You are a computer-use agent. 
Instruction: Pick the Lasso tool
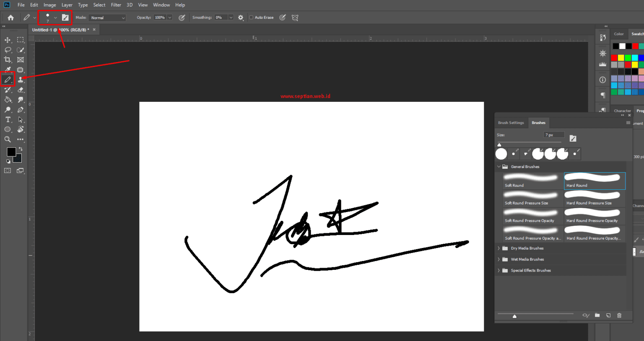click(8, 50)
